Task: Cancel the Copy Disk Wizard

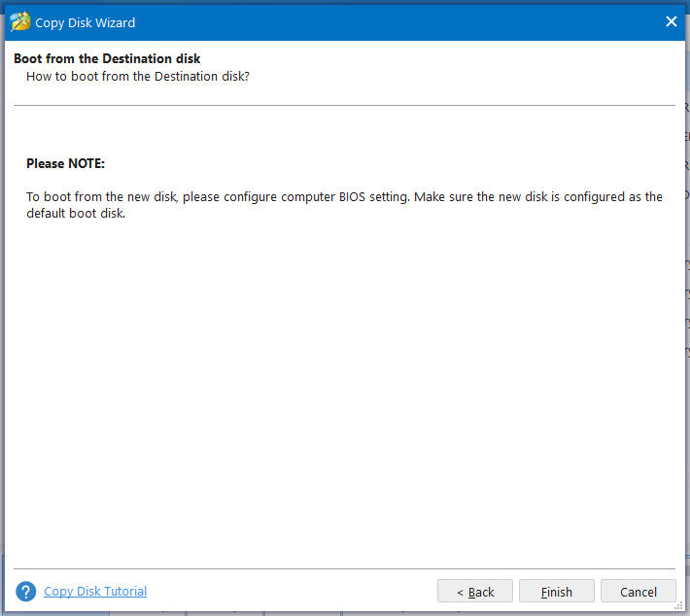Action: 638,591
